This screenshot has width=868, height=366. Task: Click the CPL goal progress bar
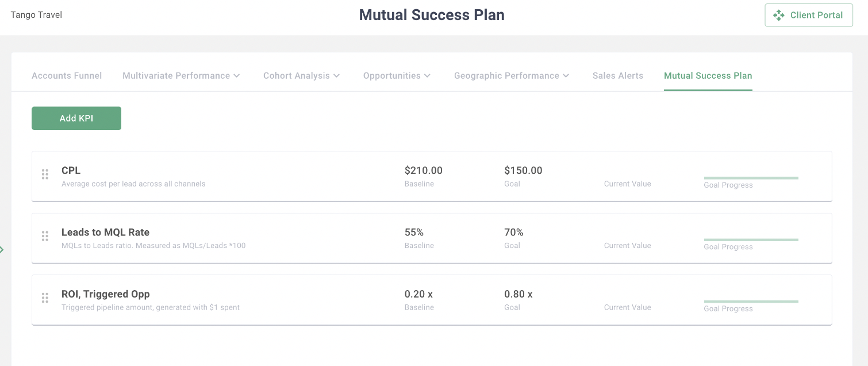coord(751,178)
